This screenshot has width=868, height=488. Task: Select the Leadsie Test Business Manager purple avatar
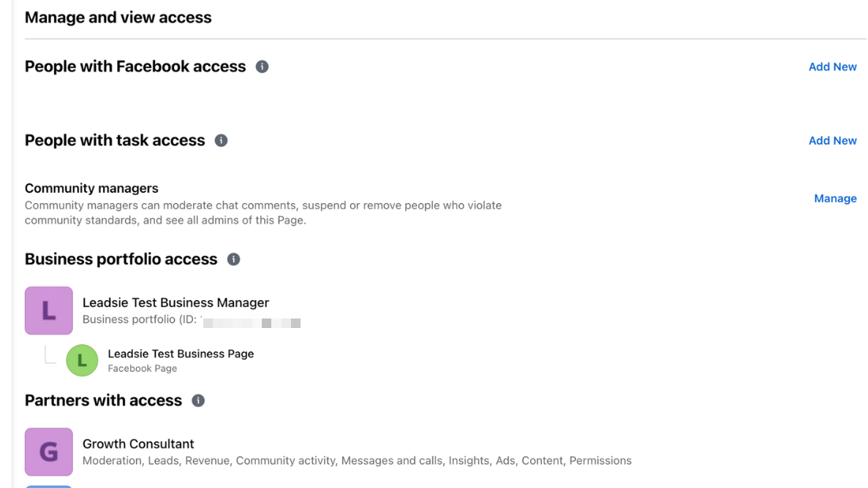(48, 310)
